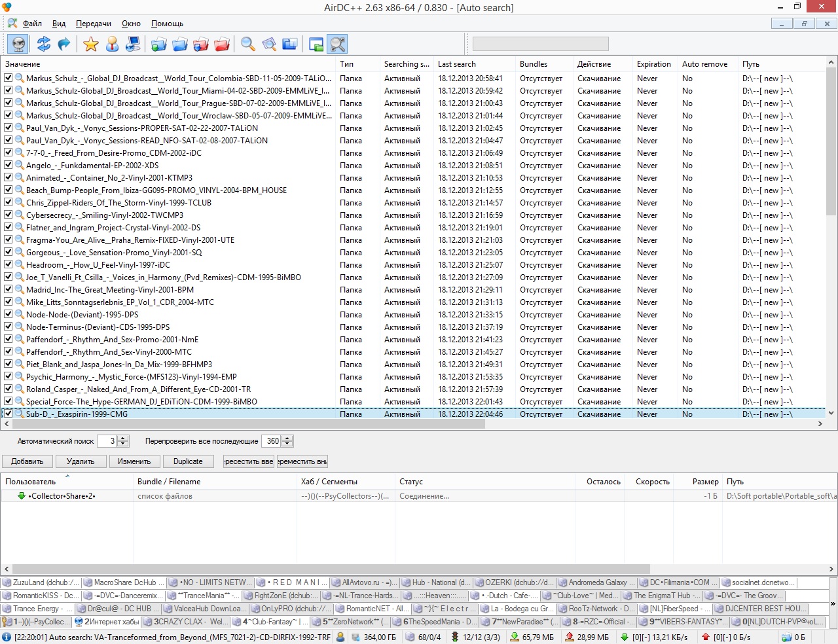Open the Передачи menu
The image size is (838, 644).
coord(94,24)
